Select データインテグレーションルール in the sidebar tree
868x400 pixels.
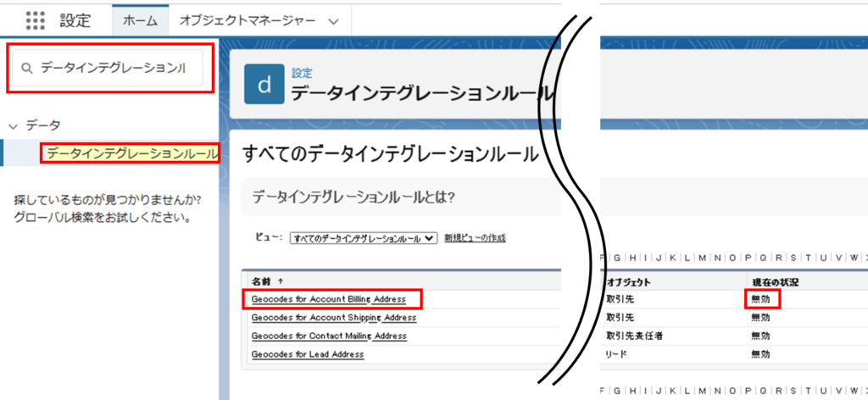coord(131,153)
